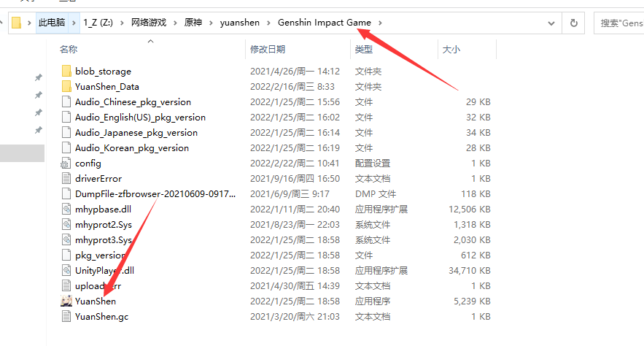This screenshot has width=644, height=346.
Task: Sort by the 类型 column header
Action: 363,49
